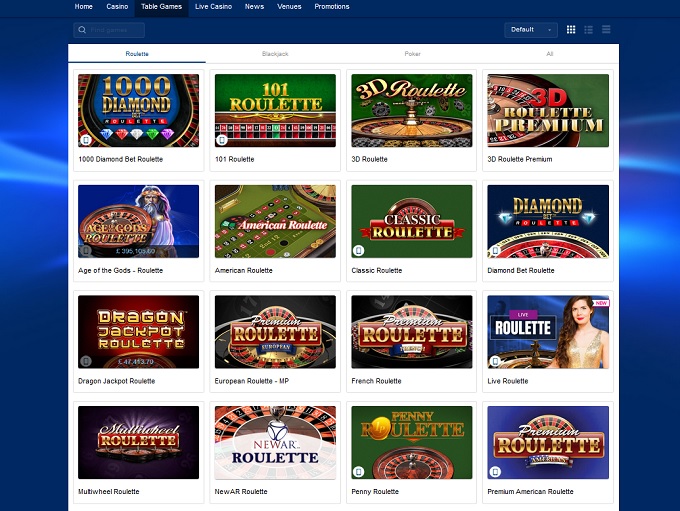Click device icon on Penny Roulette thumbnail
The width and height of the screenshot is (680, 511).
click(359, 472)
